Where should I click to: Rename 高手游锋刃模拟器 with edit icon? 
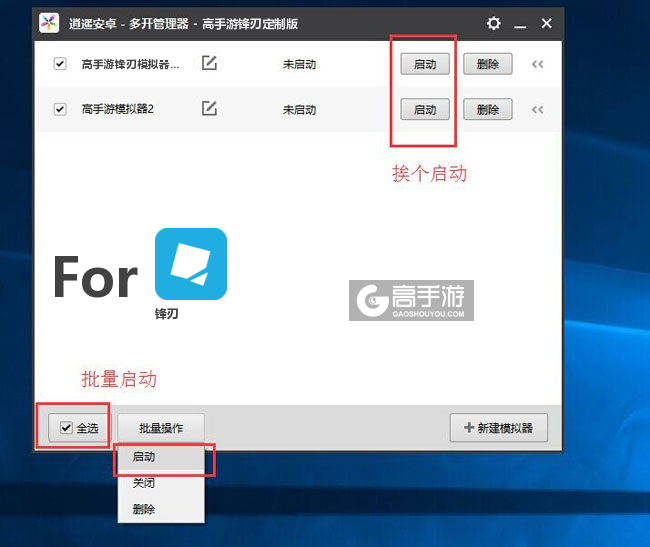[209, 63]
